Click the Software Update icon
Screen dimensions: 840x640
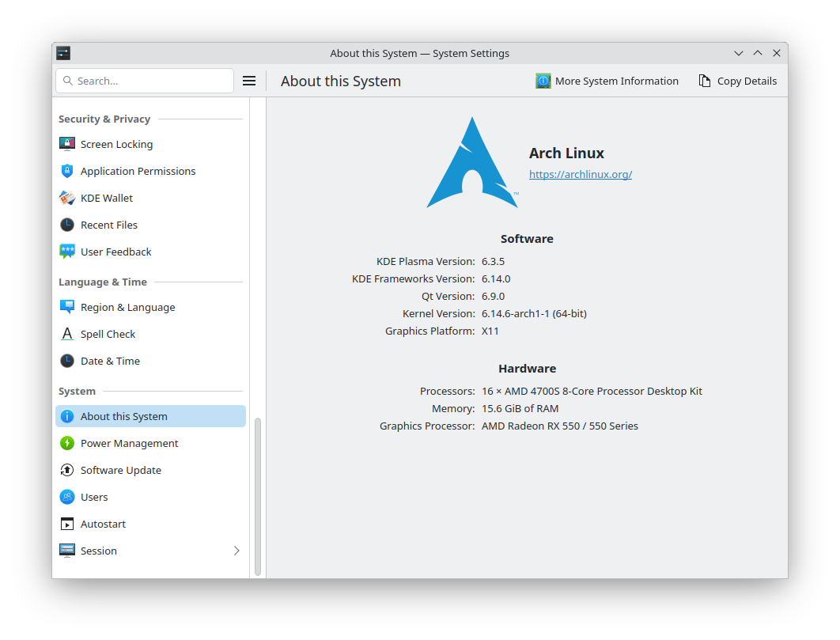(x=67, y=470)
